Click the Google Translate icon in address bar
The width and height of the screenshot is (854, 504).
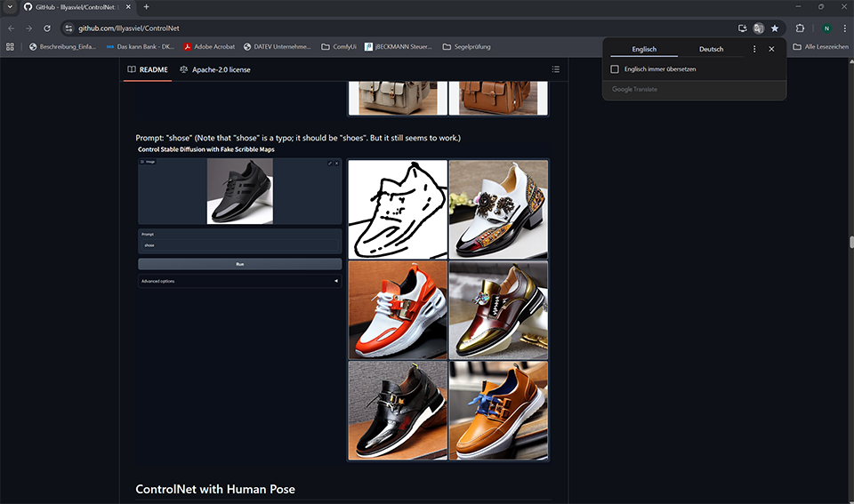759,28
